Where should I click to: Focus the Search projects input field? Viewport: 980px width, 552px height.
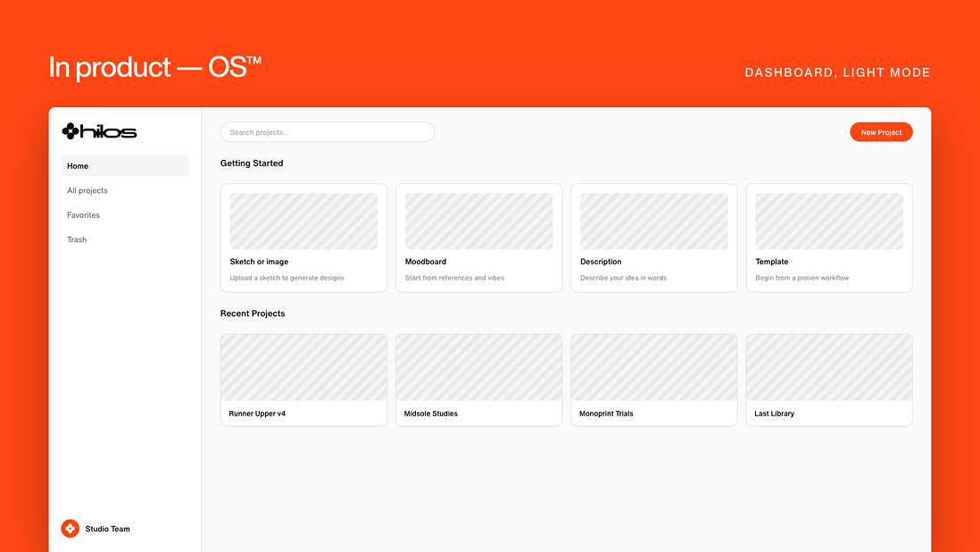click(x=328, y=132)
